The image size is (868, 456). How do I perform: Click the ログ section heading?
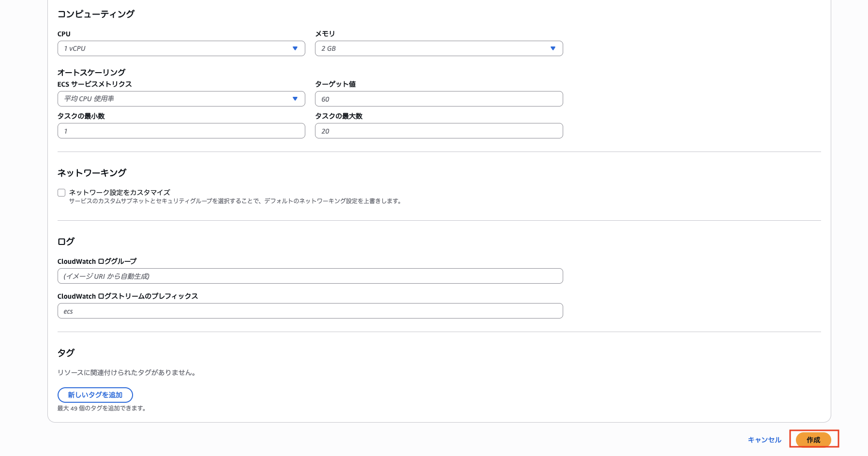66,242
